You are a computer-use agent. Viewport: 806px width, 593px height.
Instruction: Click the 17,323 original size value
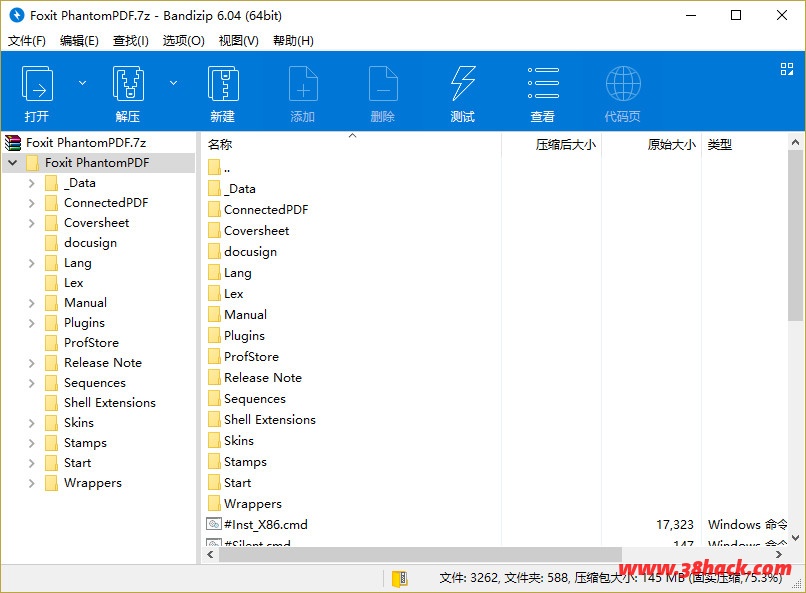point(675,525)
